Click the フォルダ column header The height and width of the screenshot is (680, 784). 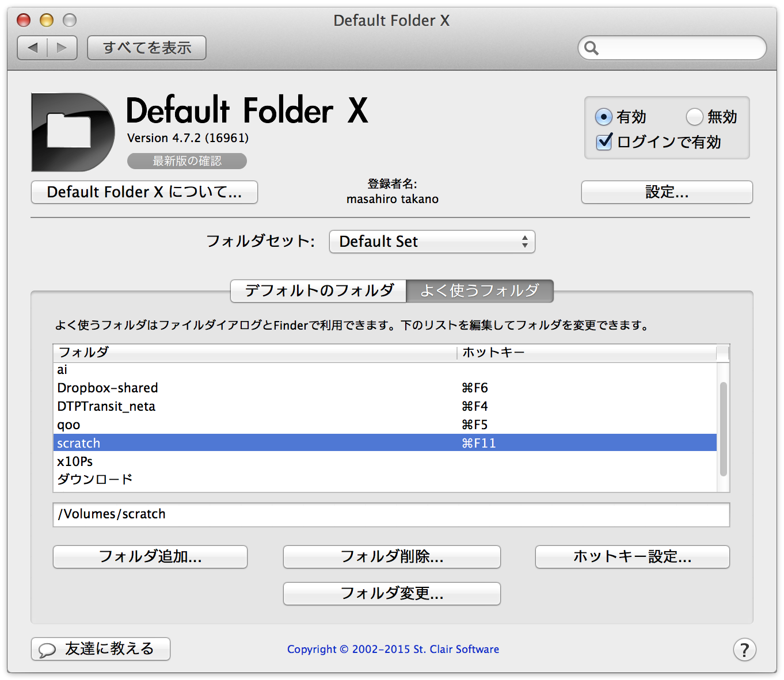point(255,353)
